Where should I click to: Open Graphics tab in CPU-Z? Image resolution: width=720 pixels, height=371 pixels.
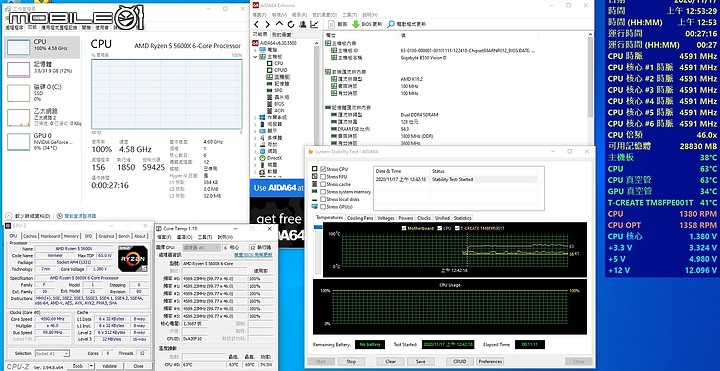tap(106, 236)
